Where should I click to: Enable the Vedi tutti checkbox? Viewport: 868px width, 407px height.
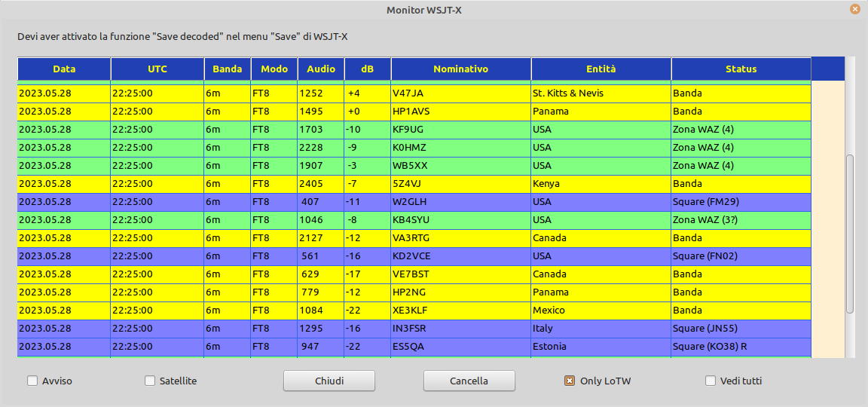(x=711, y=381)
